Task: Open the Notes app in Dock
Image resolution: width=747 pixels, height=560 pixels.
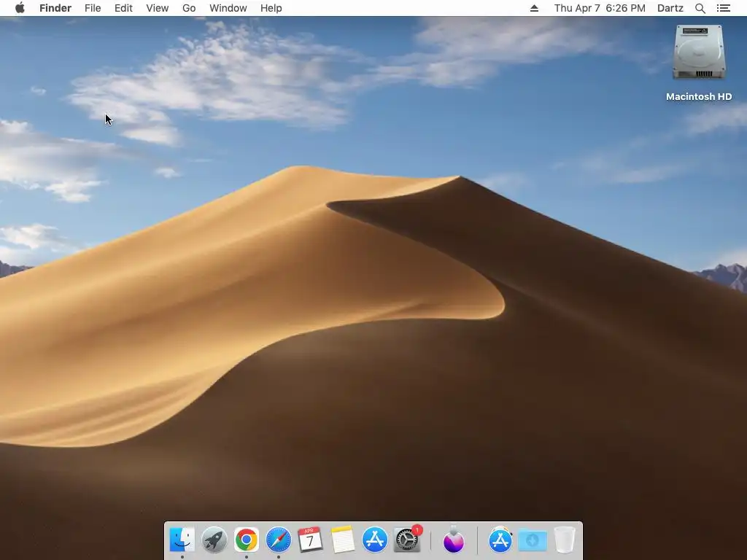Action: pos(343,540)
